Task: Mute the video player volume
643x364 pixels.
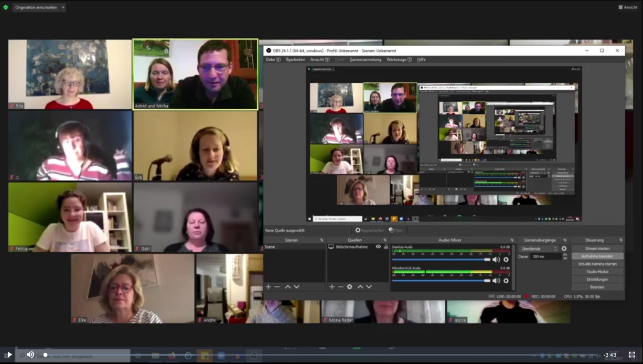Action: click(30, 355)
